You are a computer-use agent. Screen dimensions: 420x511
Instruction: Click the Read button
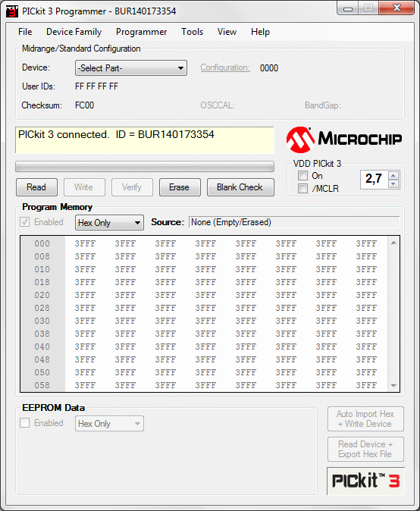tap(37, 187)
